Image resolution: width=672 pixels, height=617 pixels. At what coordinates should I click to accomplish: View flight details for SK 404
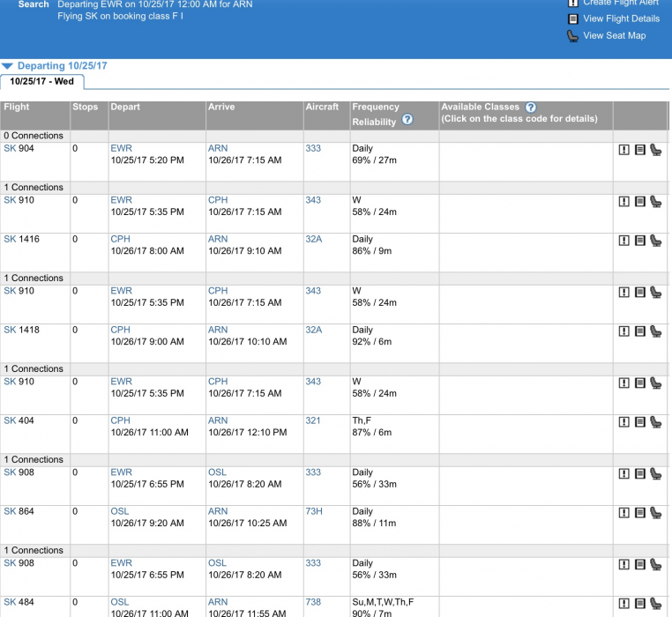(639, 422)
